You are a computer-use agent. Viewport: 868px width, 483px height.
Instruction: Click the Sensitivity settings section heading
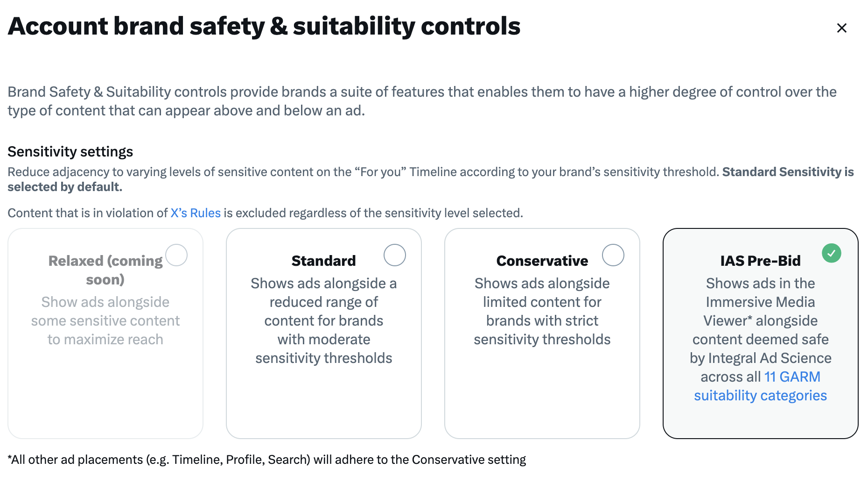[70, 152]
